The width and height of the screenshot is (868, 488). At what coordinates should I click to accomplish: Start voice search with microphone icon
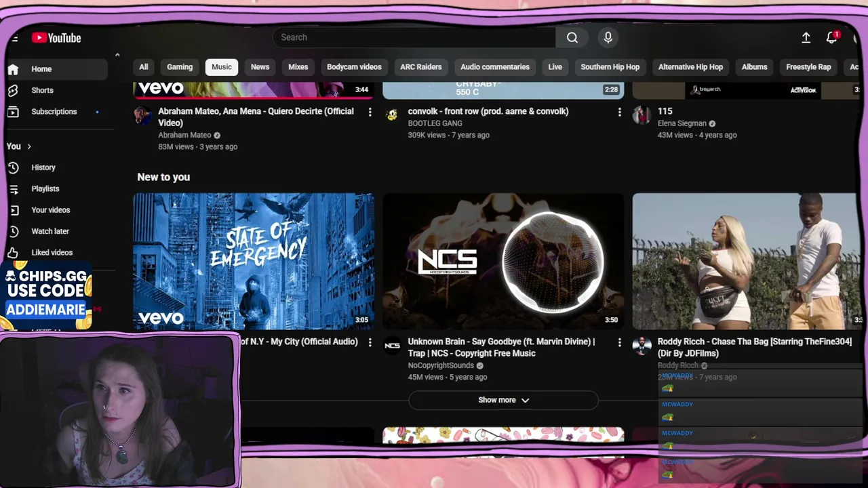(608, 37)
